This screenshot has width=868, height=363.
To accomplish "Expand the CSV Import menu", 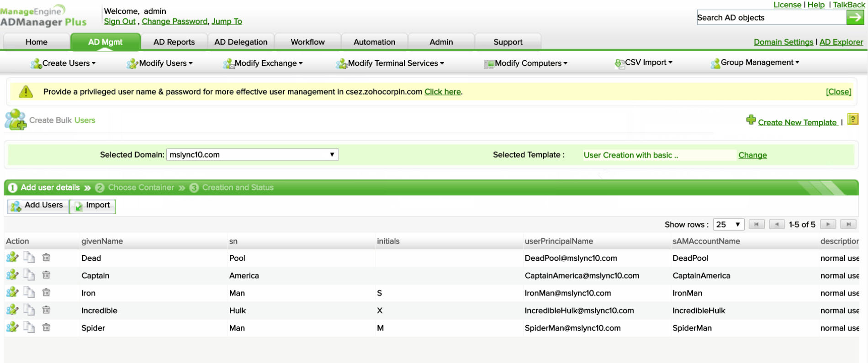I will click(643, 63).
